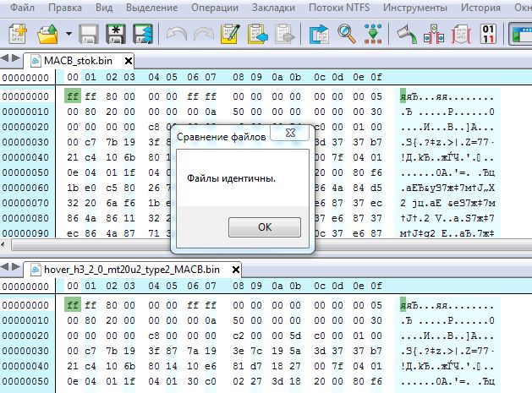The width and height of the screenshot is (532, 393).
Task: Click the Undo arrow icon
Action: tap(176, 34)
